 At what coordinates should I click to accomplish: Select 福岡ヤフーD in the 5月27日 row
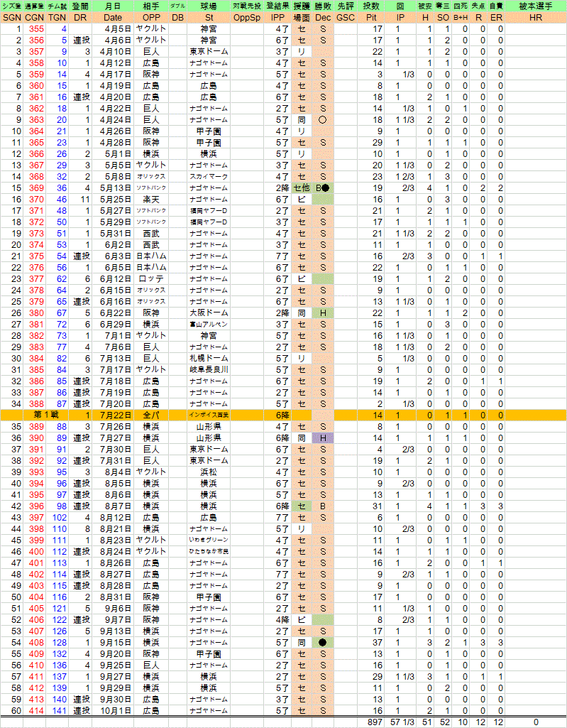pos(209,211)
